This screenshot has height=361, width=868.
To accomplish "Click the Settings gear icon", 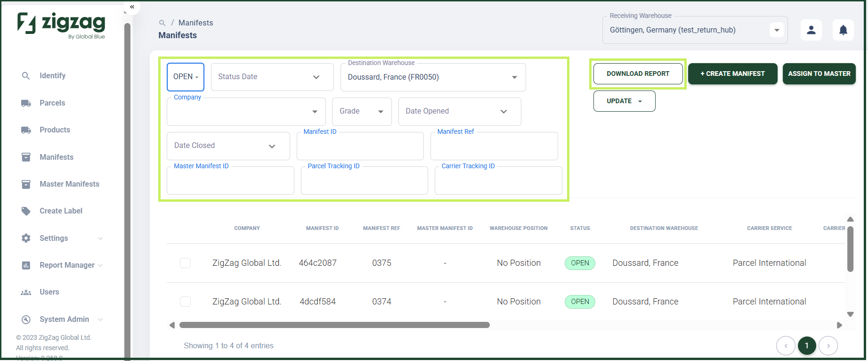I will click(26, 238).
